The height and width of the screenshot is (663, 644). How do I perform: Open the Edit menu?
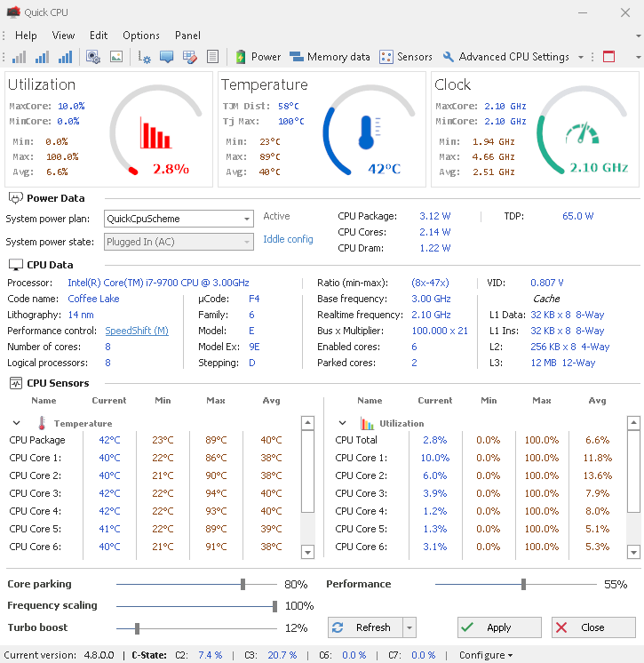pos(99,36)
